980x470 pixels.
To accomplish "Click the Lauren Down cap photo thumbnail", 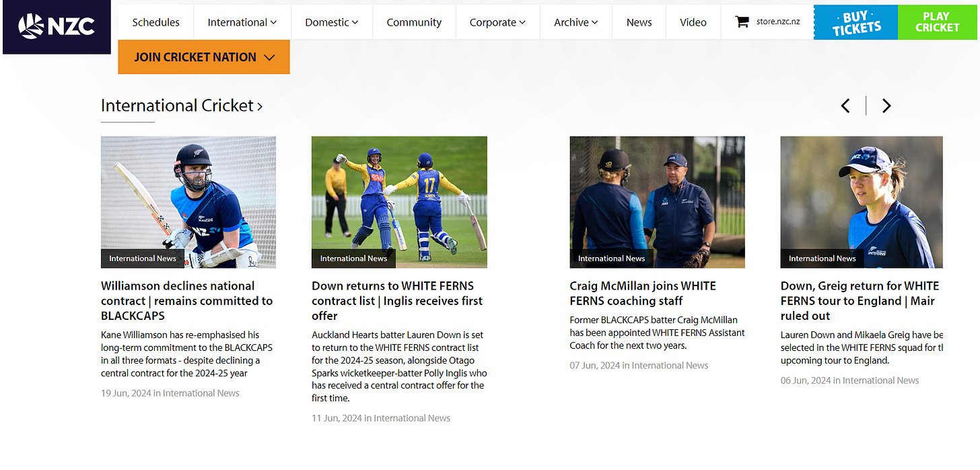I will (x=862, y=202).
